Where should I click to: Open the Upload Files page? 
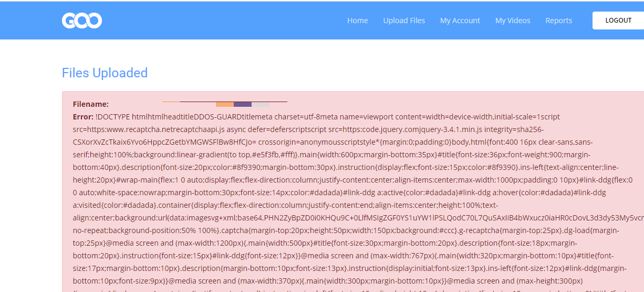tap(404, 21)
